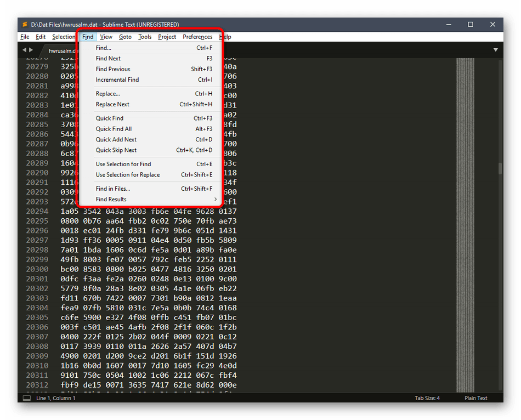Viewport: 521px width, 420px height.
Task: Open the File menu
Action: click(x=25, y=37)
